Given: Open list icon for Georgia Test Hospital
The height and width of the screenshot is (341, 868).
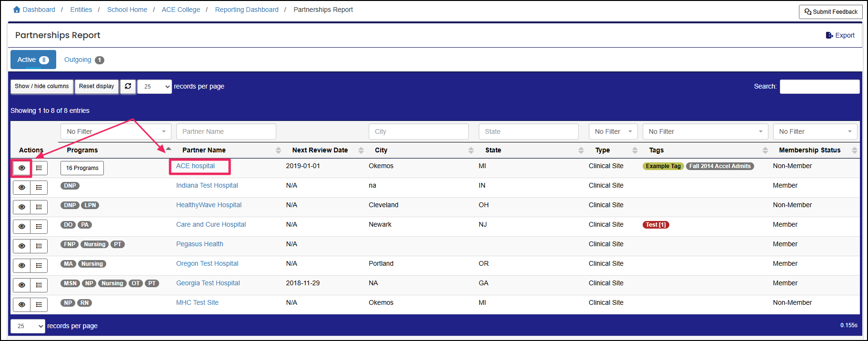Looking at the screenshot, I should tap(39, 285).
